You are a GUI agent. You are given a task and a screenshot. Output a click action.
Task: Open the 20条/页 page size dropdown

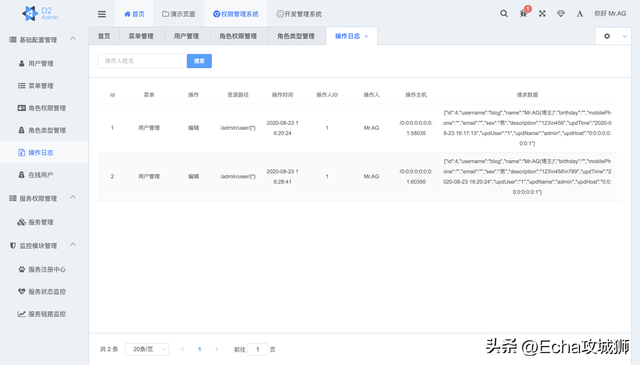pos(147,349)
